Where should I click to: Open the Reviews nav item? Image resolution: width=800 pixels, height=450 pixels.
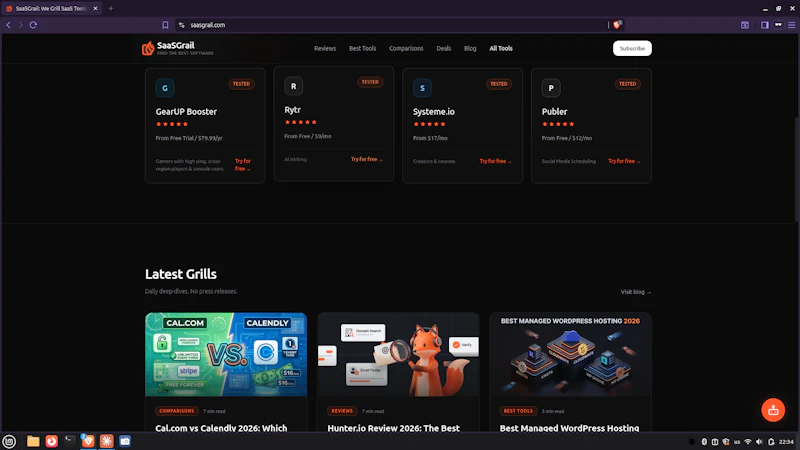coord(325,48)
